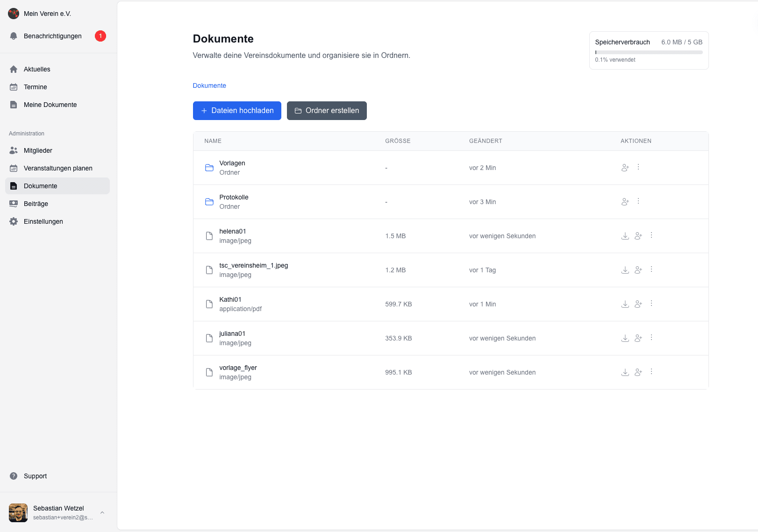The image size is (758, 532).
Task: Click the Speicherverbrauch storage progress bar
Action: tap(649, 52)
